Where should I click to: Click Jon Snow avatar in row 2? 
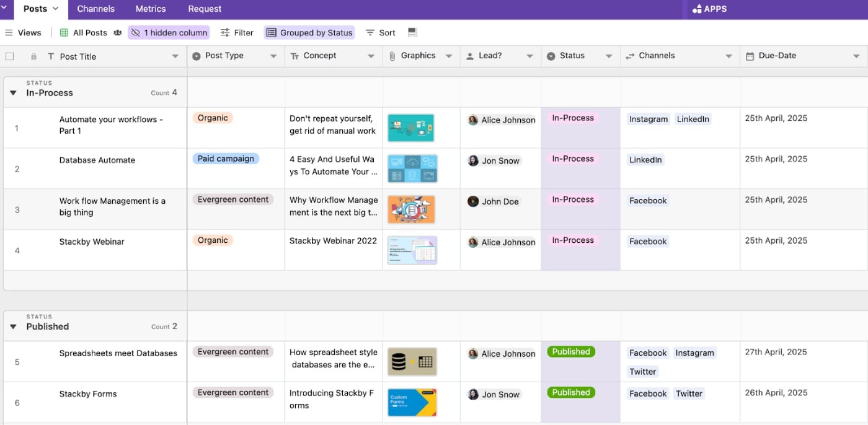pyautogui.click(x=473, y=160)
